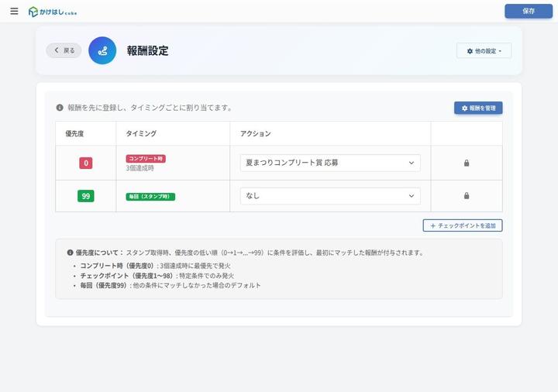The image size is (558, 392).
Task: Open the hamburger menu
Action: tap(14, 11)
